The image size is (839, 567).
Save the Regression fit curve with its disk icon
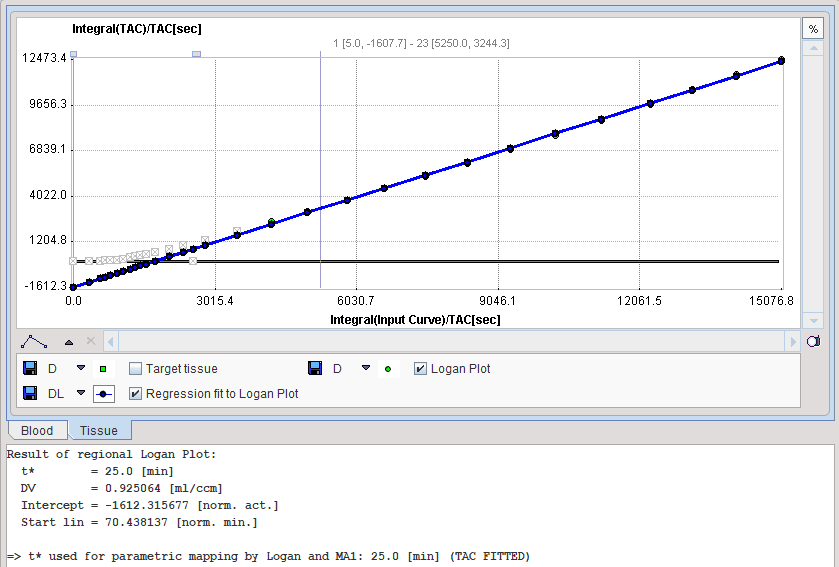point(30,394)
